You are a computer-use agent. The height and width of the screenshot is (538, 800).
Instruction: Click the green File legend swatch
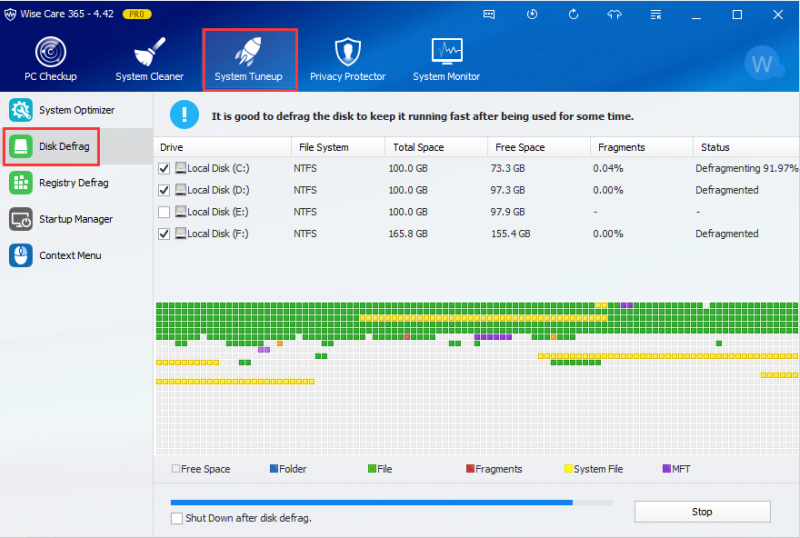tap(372, 469)
